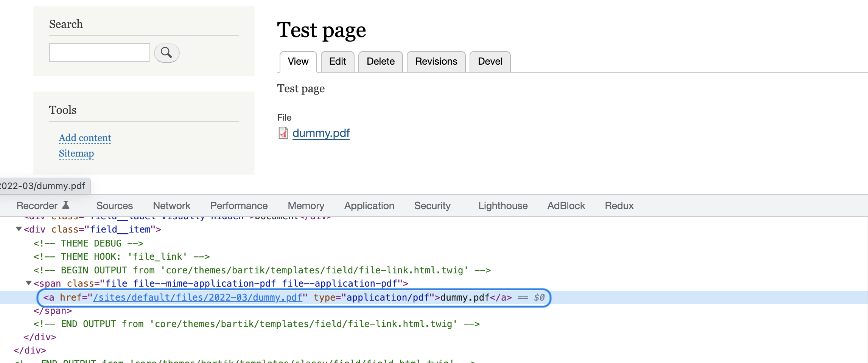Screen dimensions: 868x363
Task: Select the Devel tab
Action: click(490, 61)
